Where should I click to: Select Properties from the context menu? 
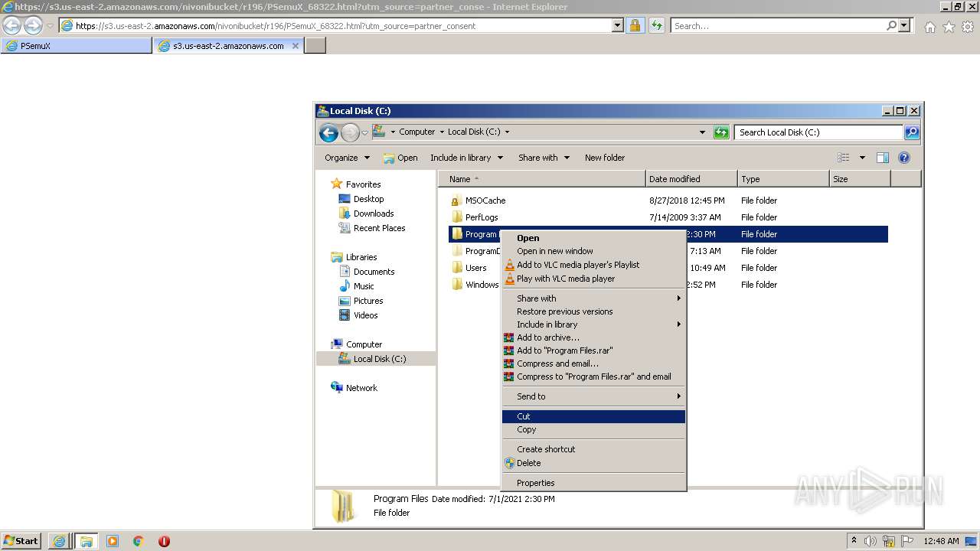[593, 483]
